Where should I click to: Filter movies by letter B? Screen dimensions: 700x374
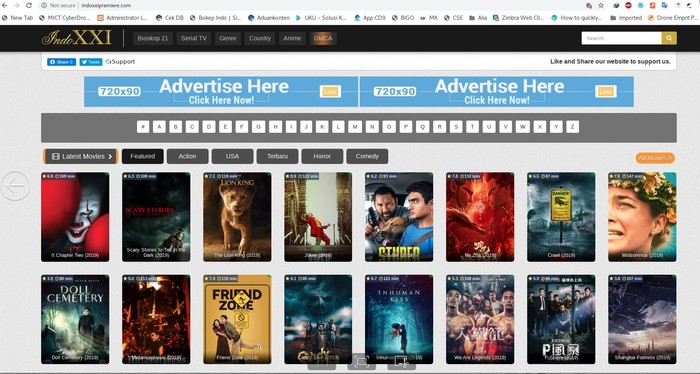point(175,127)
